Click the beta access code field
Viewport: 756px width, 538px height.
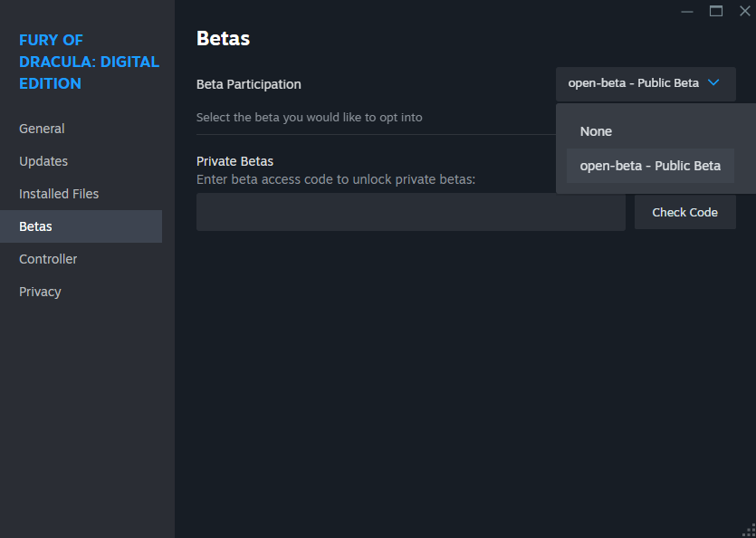point(410,212)
